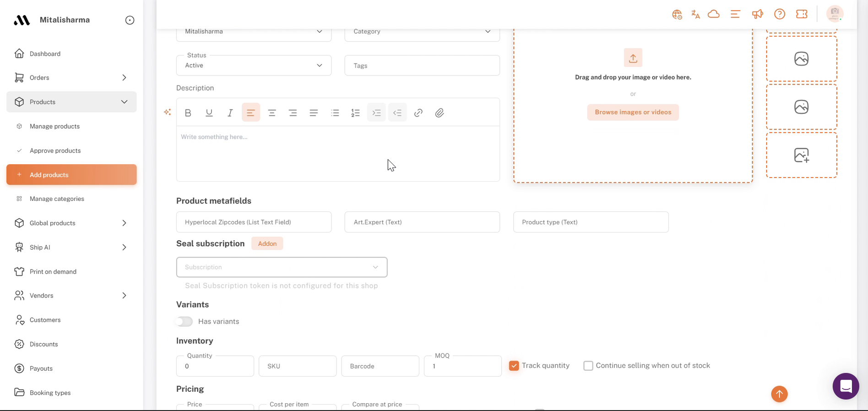
Task: Justify description text
Action: (314, 113)
